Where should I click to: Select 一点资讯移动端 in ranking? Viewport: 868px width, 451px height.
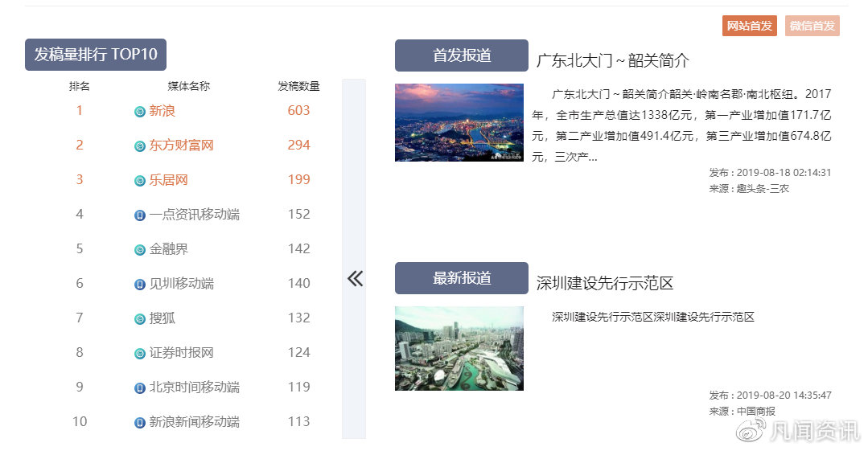[195, 215]
